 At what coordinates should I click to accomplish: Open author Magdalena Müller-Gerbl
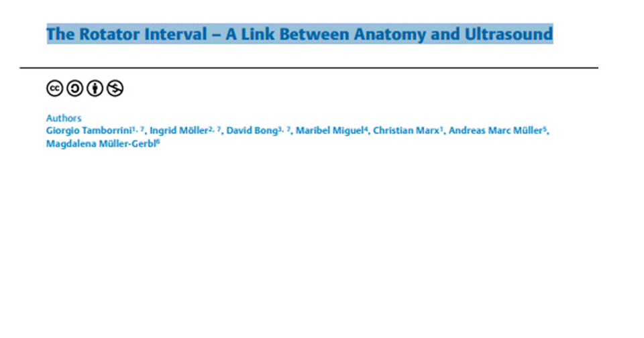[x=101, y=144]
